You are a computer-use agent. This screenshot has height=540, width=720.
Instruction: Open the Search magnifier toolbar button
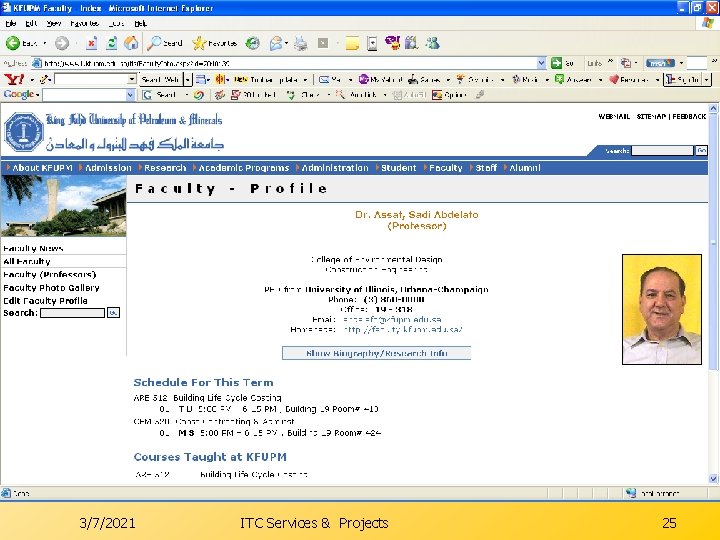(165, 43)
